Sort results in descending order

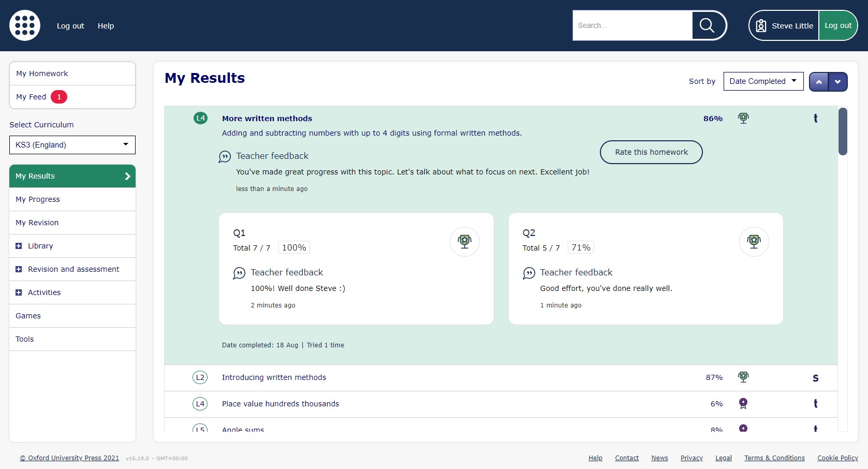[838, 82]
